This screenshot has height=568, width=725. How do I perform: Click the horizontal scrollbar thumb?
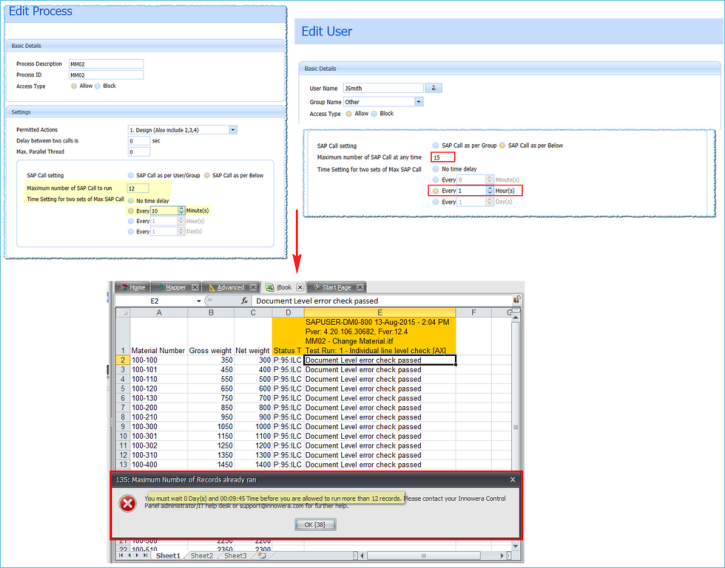pos(423,556)
